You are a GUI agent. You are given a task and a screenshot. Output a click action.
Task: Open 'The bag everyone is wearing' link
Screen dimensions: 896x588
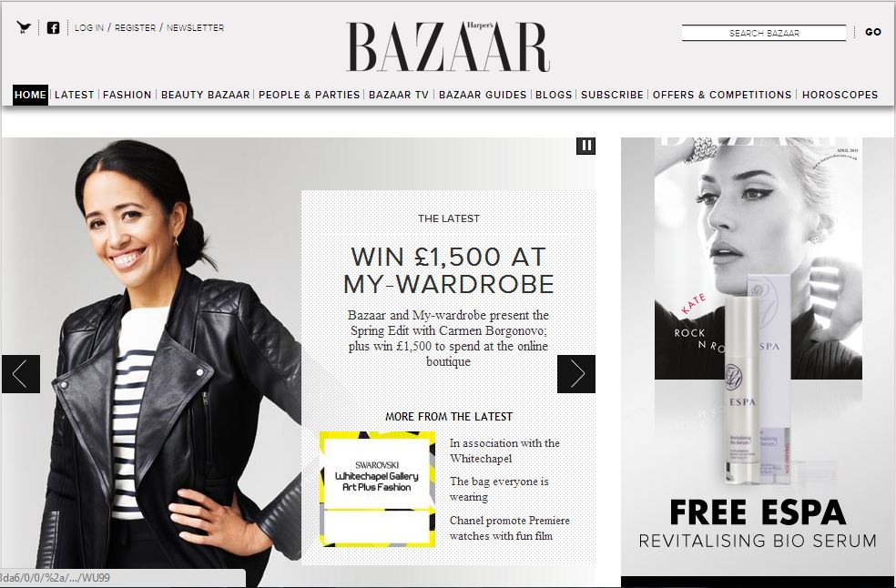click(499, 489)
